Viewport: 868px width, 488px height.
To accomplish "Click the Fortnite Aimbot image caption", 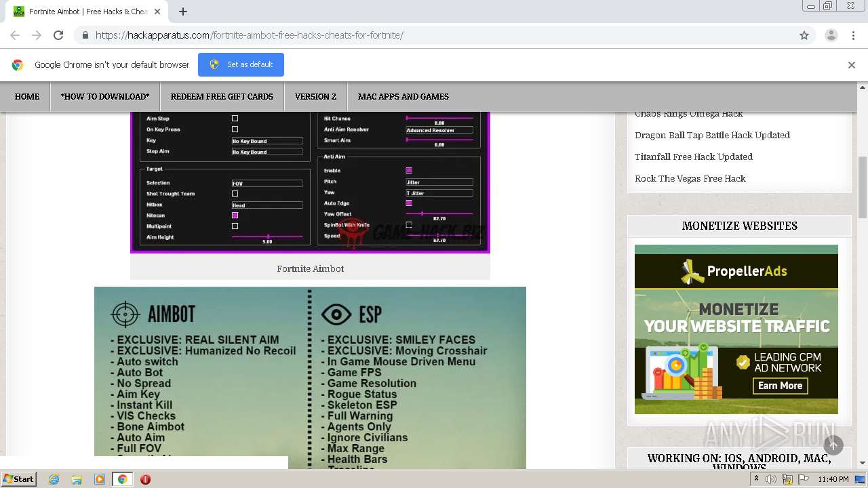I will 310,269.
